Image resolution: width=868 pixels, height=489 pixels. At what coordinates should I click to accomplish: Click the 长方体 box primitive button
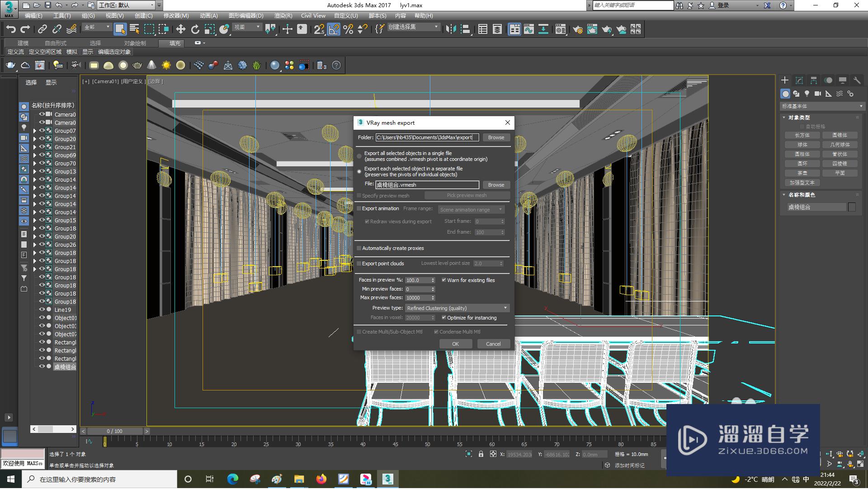click(802, 135)
